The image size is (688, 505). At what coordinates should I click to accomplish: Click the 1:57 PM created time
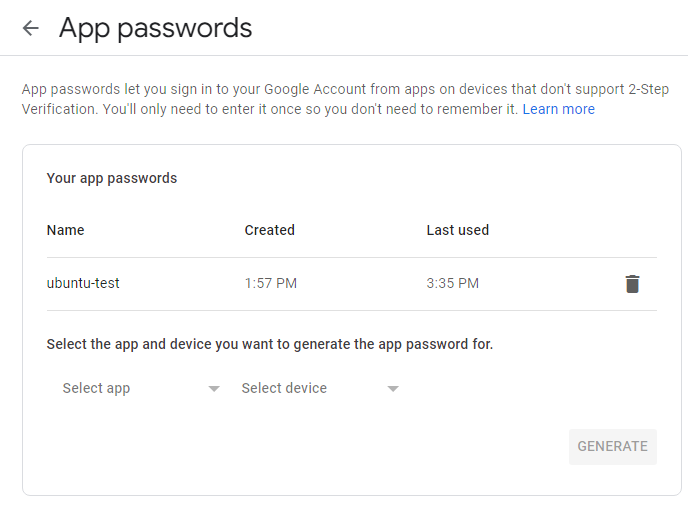(270, 283)
